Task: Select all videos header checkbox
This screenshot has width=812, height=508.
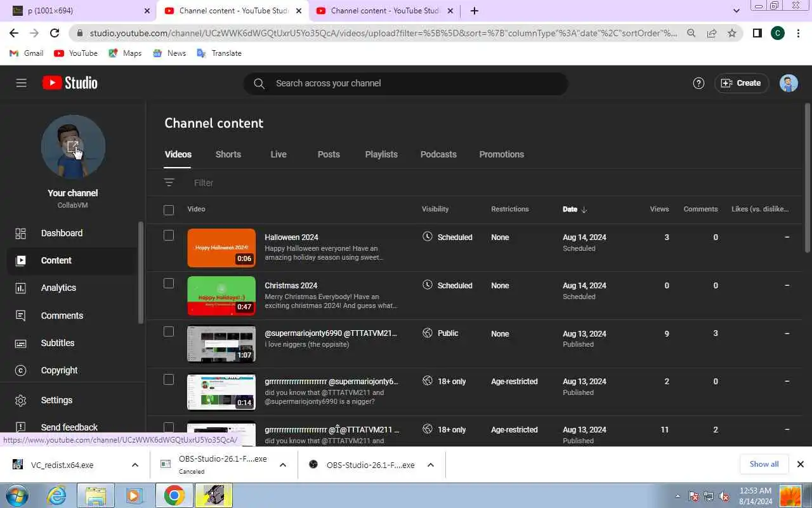Action: tap(169, 210)
